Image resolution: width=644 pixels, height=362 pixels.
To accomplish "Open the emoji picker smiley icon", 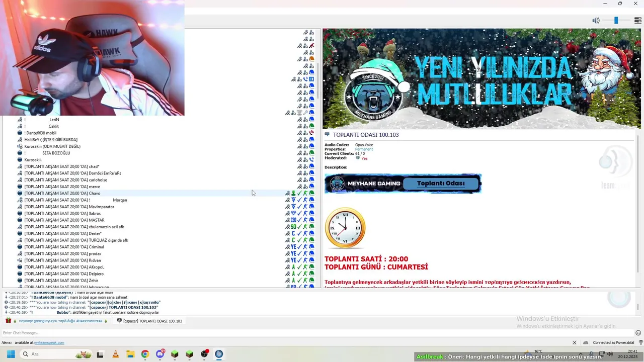I will tap(638, 333).
